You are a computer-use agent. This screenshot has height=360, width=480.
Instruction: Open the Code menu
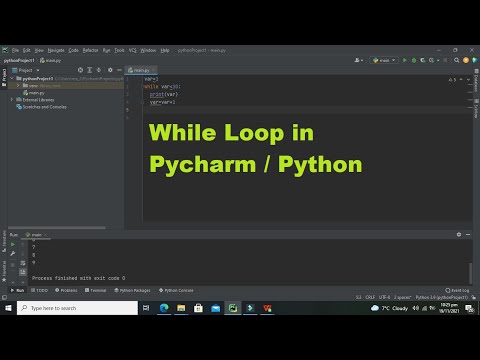pyautogui.click(x=73, y=50)
